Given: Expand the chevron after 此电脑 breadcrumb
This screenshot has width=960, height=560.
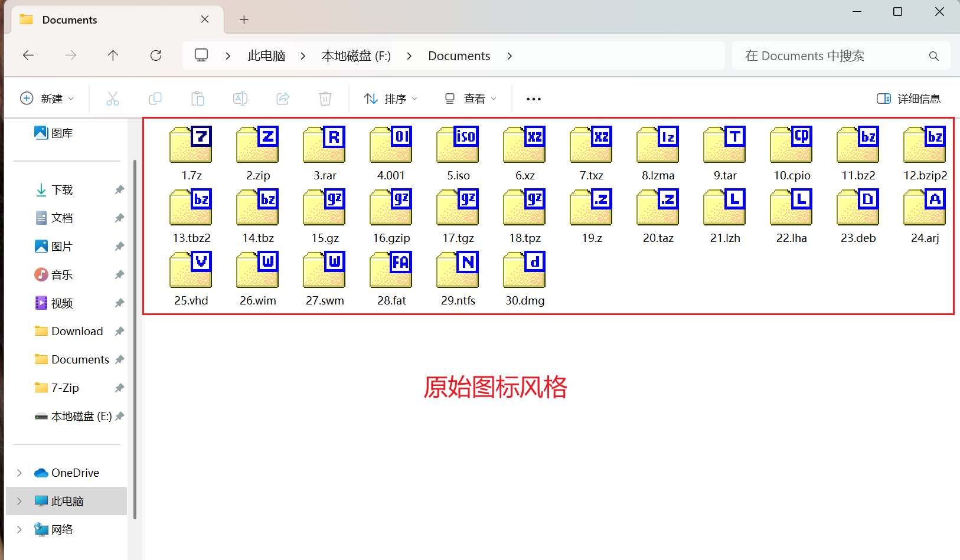Looking at the screenshot, I should pos(303,56).
